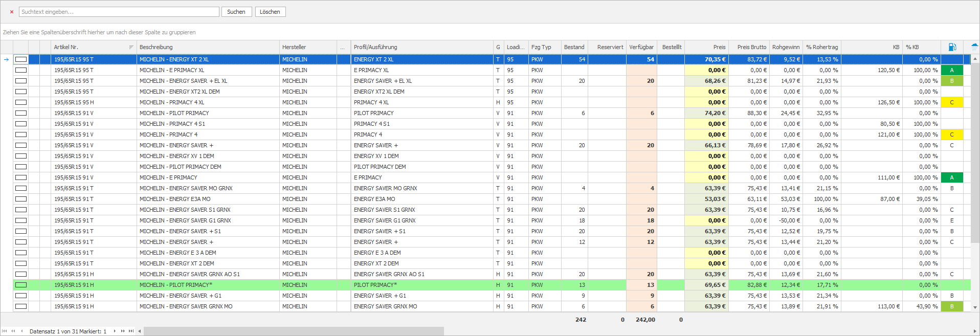The width and height of the screenshot is (980, 336).
Task: Click the Suchen button
Action: click(x=236, y=12)
